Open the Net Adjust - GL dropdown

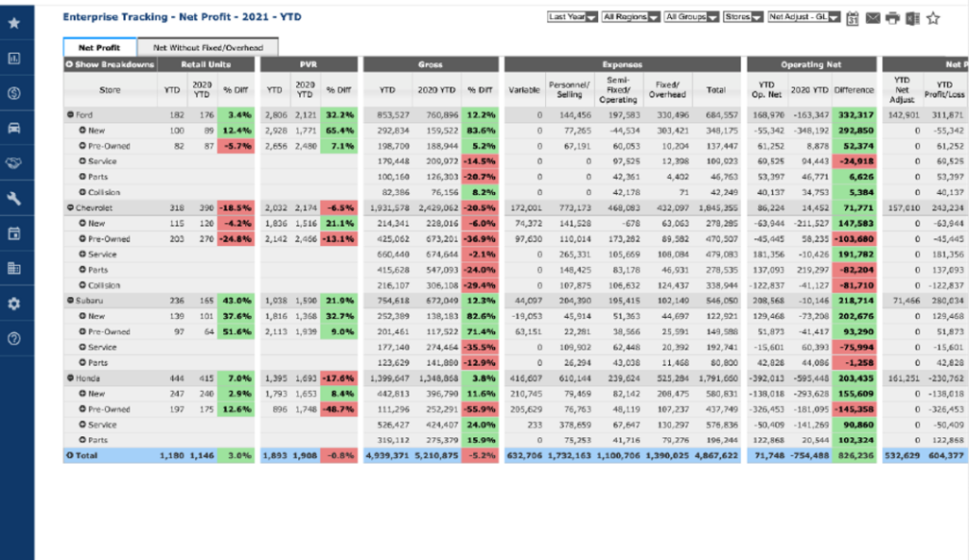(803, 17)
